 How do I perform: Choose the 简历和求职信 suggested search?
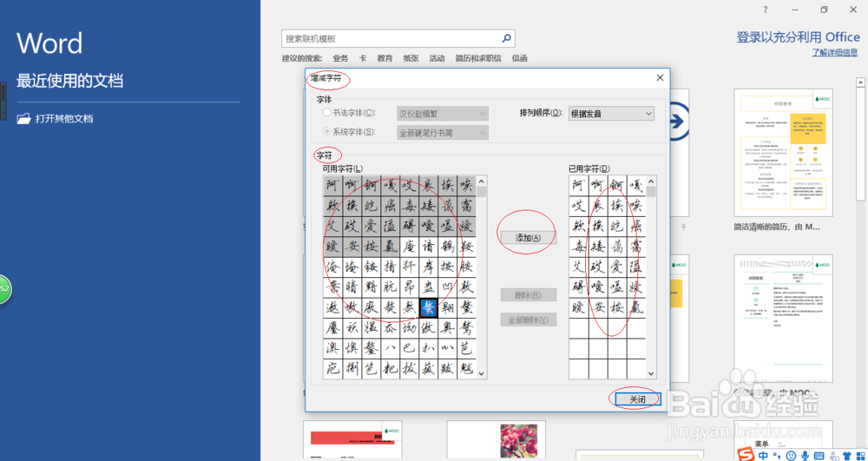(x=478, y=58)
